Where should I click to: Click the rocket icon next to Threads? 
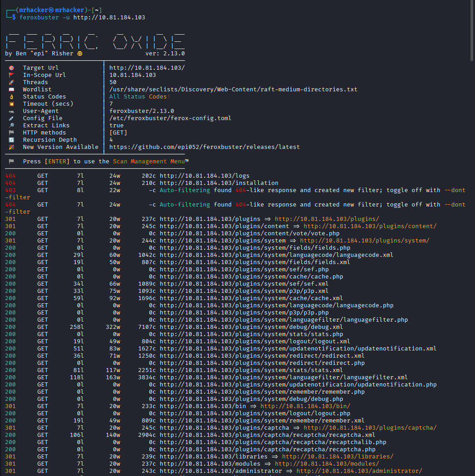(x=11, y=82)
